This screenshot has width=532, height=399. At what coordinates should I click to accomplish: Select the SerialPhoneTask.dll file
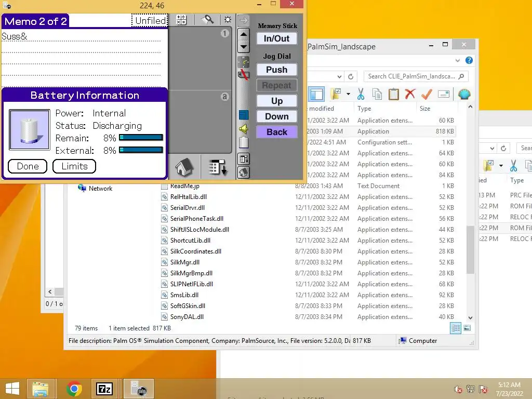[x=197, y=219]
